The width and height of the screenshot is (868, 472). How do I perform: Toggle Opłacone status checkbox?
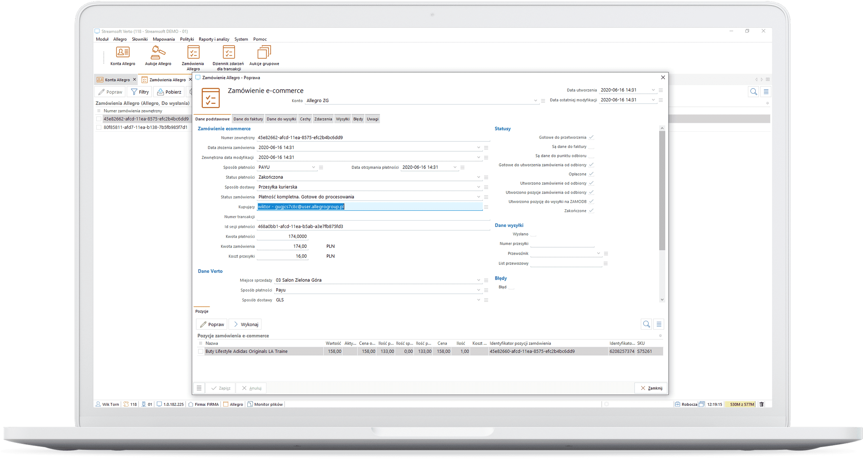tap(591, 174)
